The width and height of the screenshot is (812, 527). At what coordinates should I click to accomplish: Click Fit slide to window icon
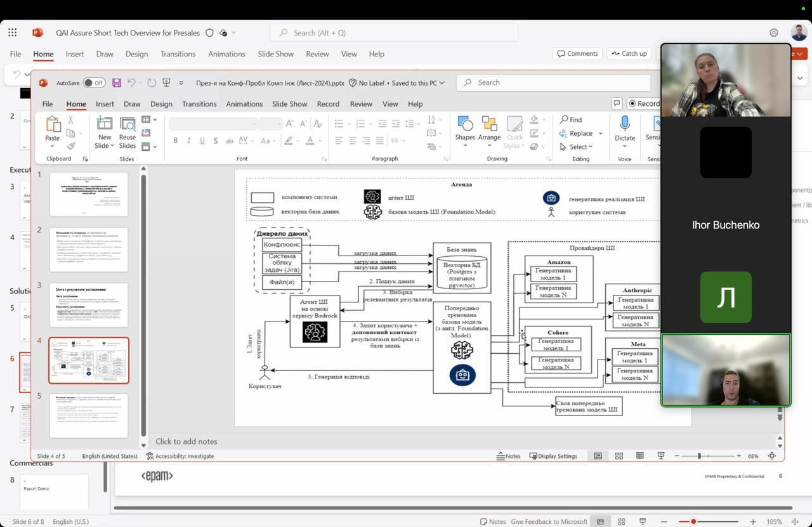(x=772, y=456)
